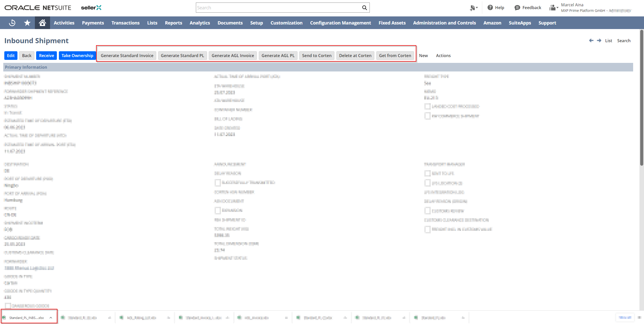Open recent records via the clock icon
Viewport: 644px width, 324px height.
click(x=12, y=23)
